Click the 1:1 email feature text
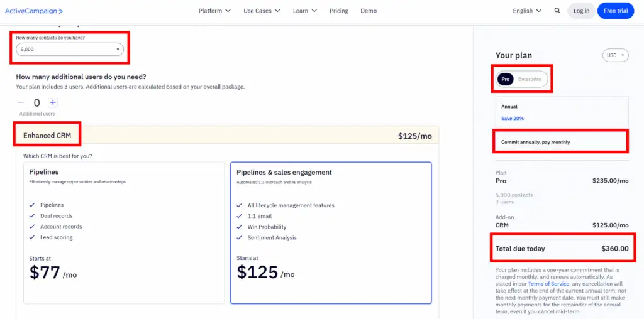Image resolution: width=644 pixels, height=319 pixels. [x=260, y=216]
